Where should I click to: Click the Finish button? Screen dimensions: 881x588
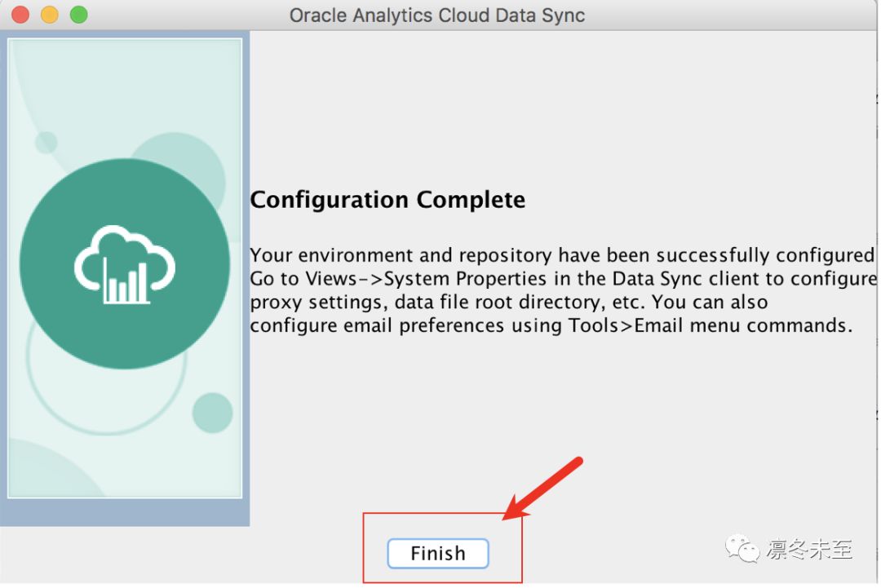pyautogui.click(x=438, y=553)
